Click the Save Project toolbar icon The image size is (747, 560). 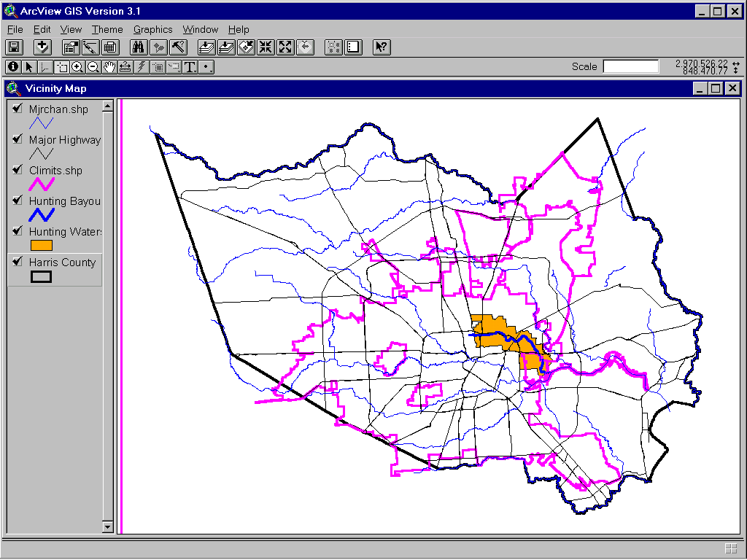click(14, 47)
